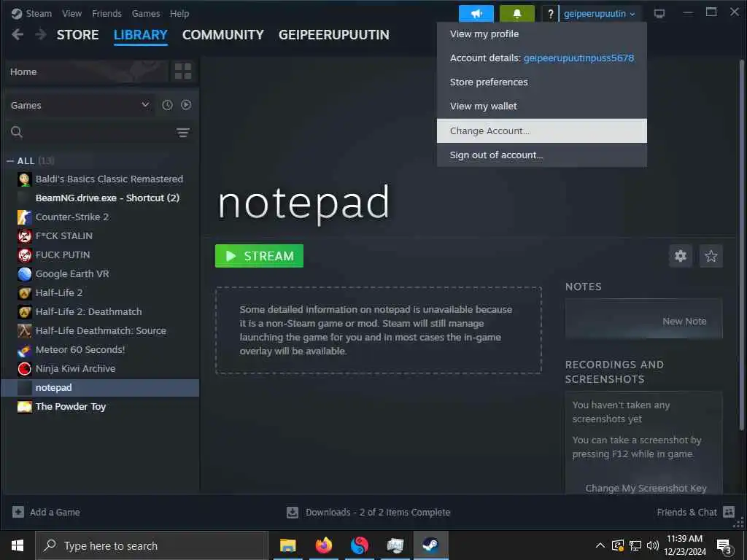747x560 pixels.
Task: Click the Counter-Strike 2 game icon
Action: point(24,217)
